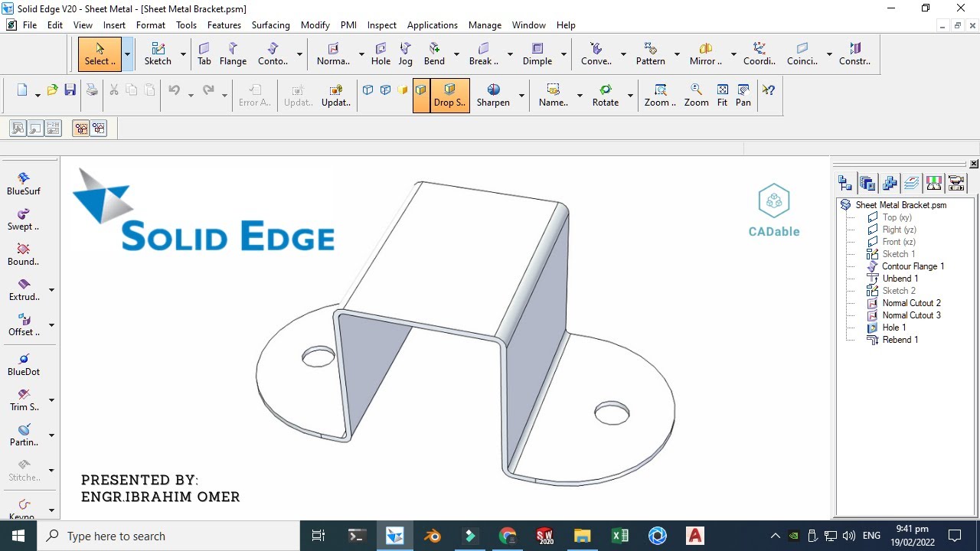Viewport: 980px width, 551px height.
Task: Open the Features menu
Action: pos(224,25)
